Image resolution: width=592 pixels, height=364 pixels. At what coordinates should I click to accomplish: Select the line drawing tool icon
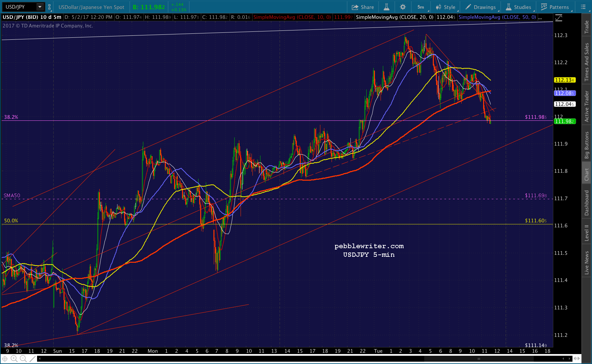point(32,359)
